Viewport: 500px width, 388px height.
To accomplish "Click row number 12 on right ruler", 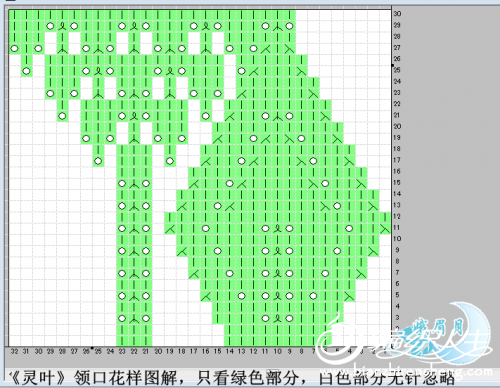I will tap(397, 216).
